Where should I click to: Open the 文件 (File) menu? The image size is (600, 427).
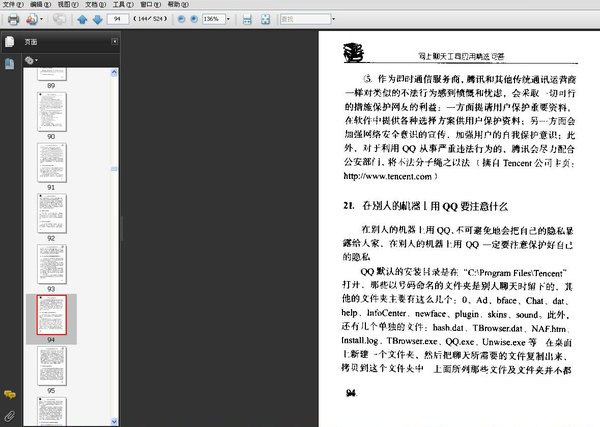click(13, 4)
